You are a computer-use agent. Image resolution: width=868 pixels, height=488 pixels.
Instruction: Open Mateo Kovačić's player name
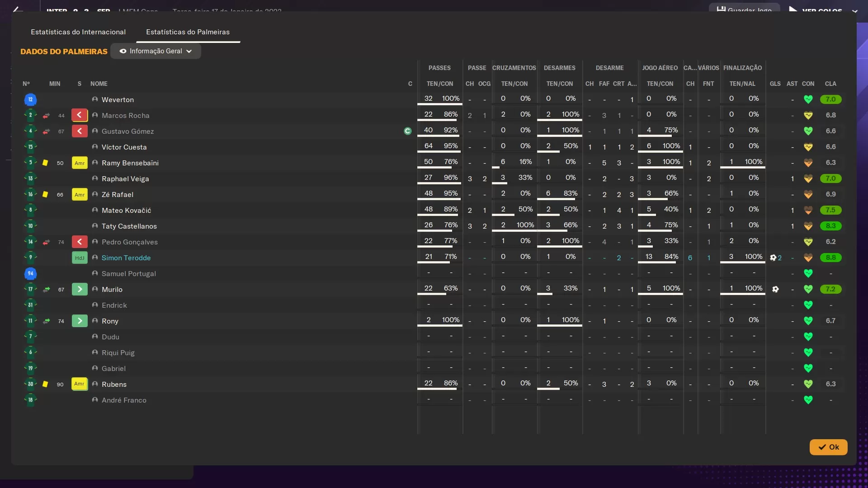[x=126, y=210]
